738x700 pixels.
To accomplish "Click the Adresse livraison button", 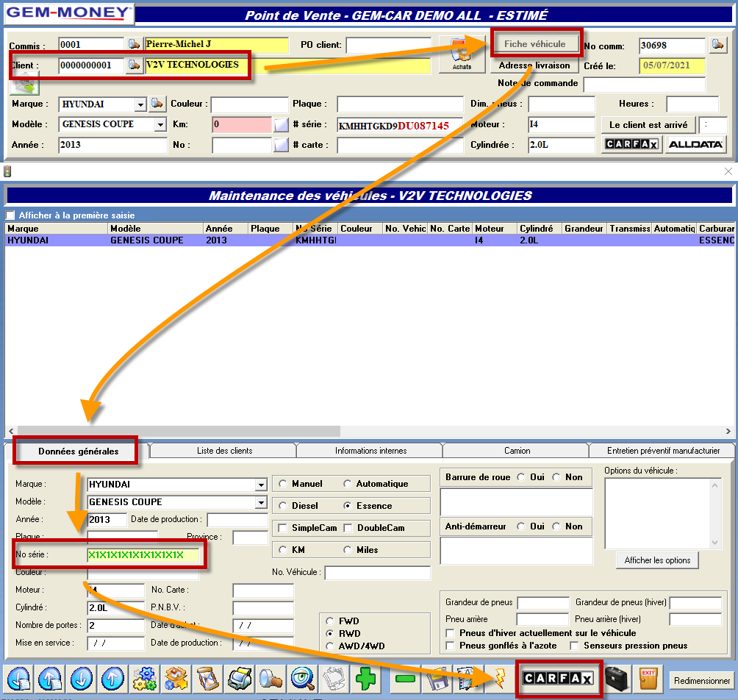I will click(534, 65).
